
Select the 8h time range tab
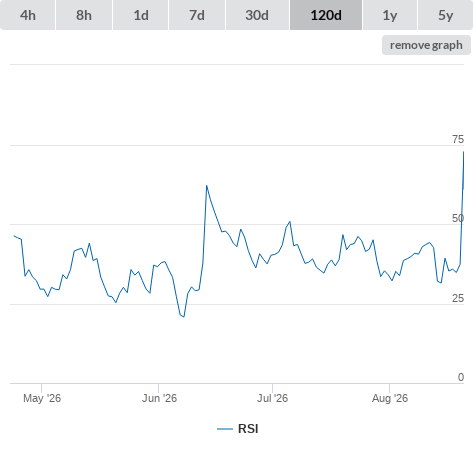click(x=84, y=15)
